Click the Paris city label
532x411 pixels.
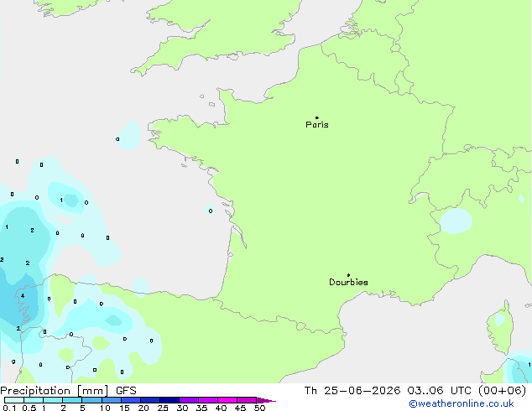pyautogui.click(x=317, y=125)
